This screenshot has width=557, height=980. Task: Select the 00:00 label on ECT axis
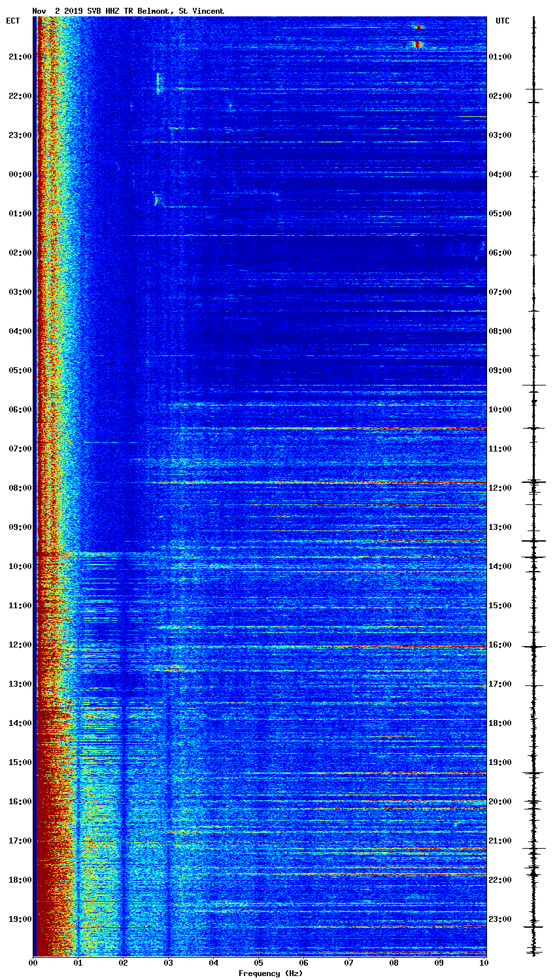pyautogui.click(x=20, y=174)
